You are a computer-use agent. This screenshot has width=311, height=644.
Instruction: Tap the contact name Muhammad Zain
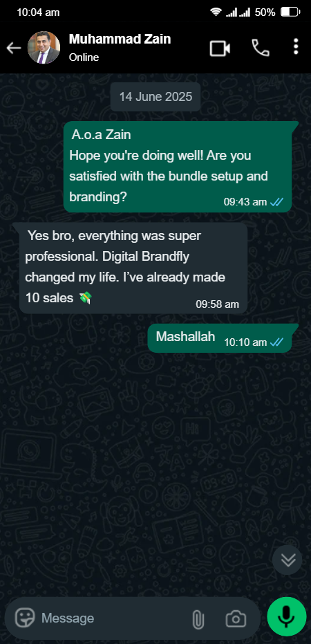pyautogui.click(x=120, y=39)
